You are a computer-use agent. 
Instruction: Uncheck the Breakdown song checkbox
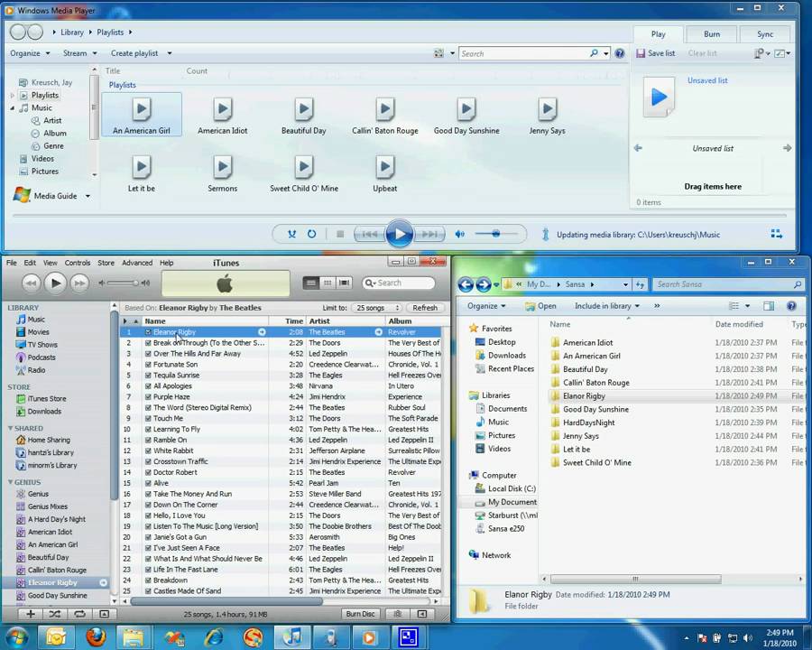pyautogui.click(x=148, y=580)
